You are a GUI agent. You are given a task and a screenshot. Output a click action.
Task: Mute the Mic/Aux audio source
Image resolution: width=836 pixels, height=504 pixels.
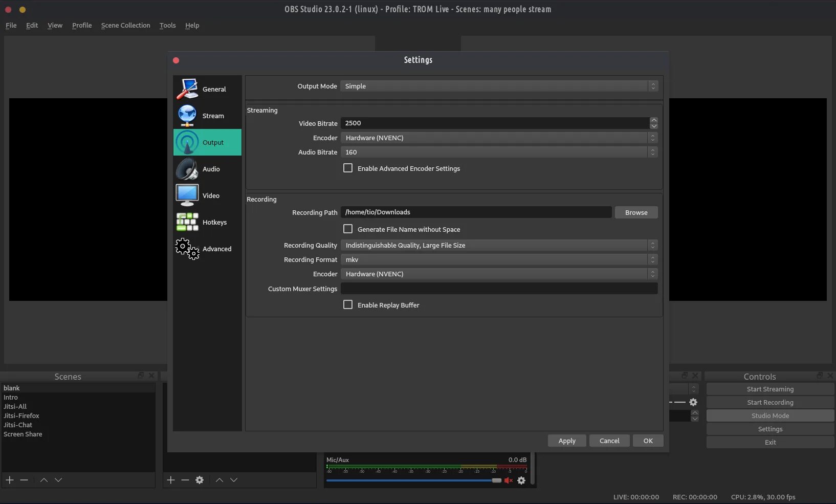coord(508,480)
